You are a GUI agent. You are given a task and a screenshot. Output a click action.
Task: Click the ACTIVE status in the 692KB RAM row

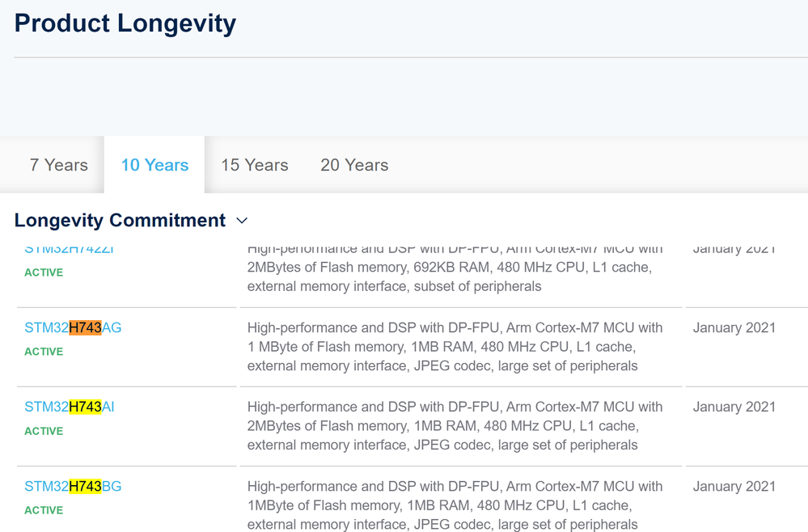44,272
